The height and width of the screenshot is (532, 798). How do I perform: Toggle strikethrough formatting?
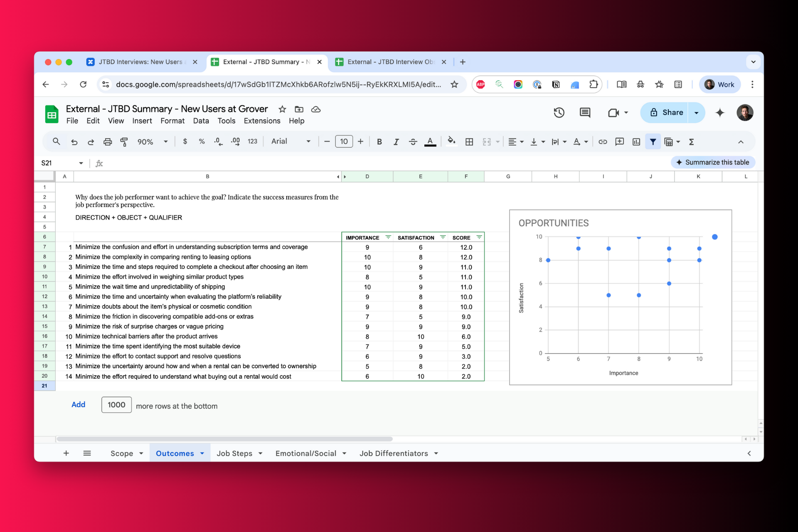click(413, 142)
